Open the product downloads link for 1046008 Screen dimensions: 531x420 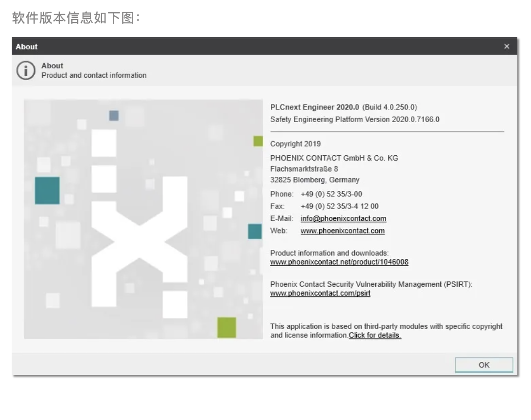coord(339,262)
